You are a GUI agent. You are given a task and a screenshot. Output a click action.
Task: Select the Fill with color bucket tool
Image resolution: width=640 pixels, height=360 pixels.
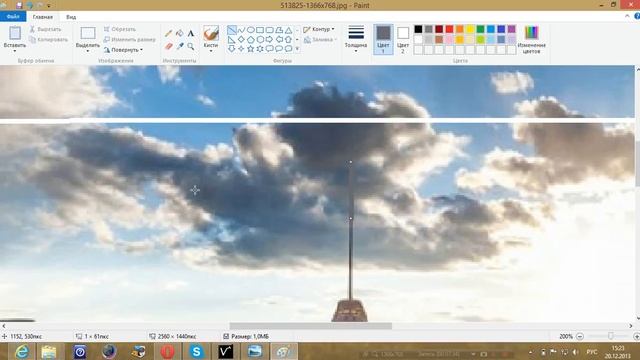pos(180,33)
